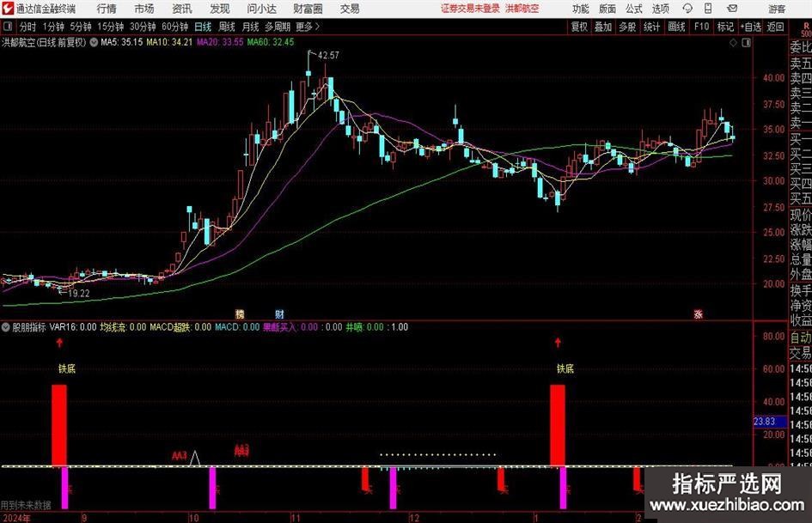Open the 功能 menu

(581, 9)
